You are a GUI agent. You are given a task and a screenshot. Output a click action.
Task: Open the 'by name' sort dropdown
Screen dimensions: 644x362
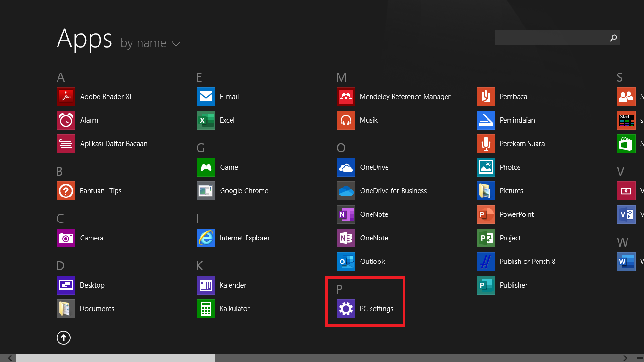tap(150, 43)
